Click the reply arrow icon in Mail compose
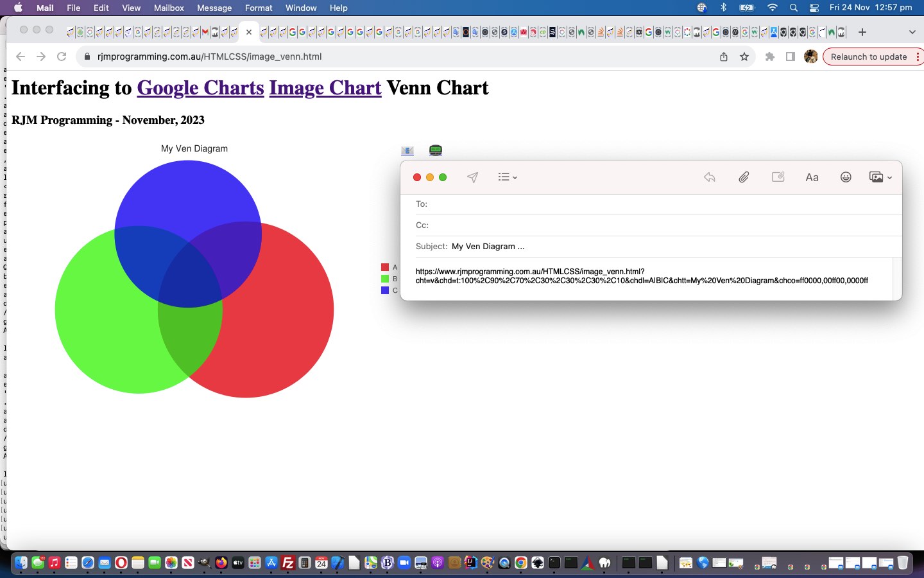 click(x=709, y=177)
